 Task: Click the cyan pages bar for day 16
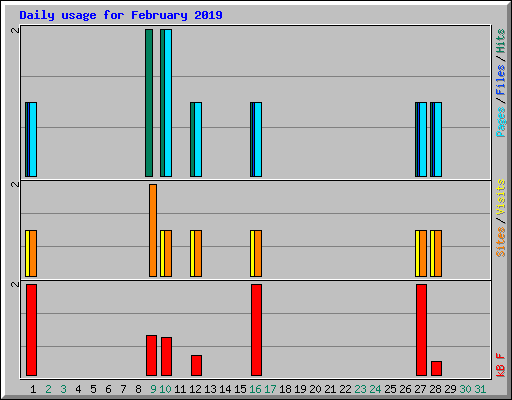click(258, 139)
